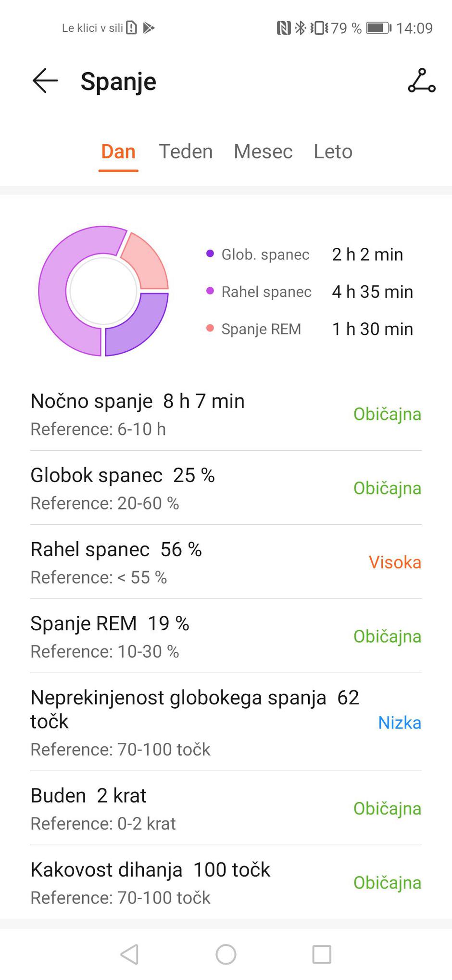Tap the Bluetooth status icon
The width and height of the screenshot is (452, 980).
coord(301,28)
